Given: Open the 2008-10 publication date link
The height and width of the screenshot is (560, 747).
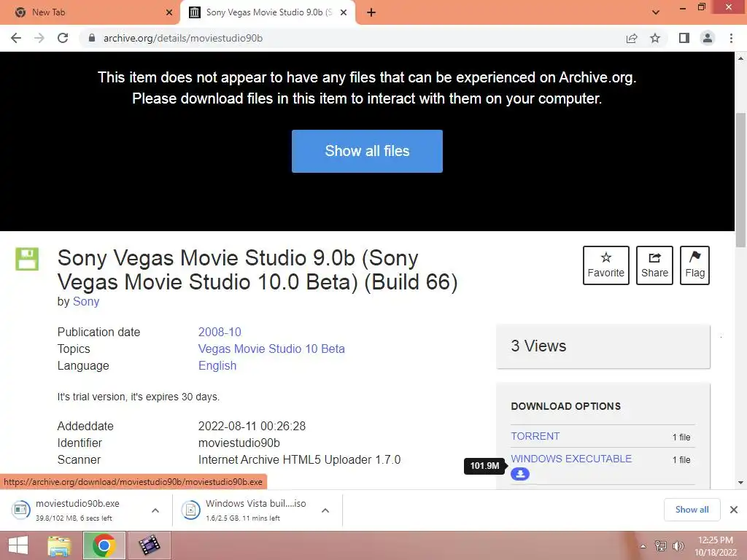Looking at the screenshot, I should 220,332.
